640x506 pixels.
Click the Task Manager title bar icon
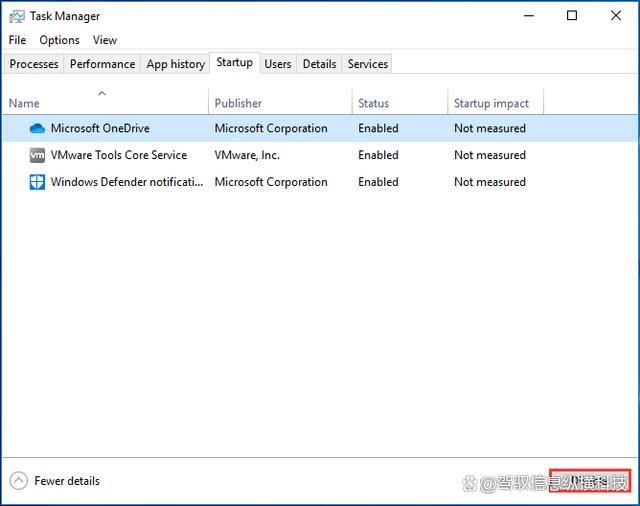17,16
